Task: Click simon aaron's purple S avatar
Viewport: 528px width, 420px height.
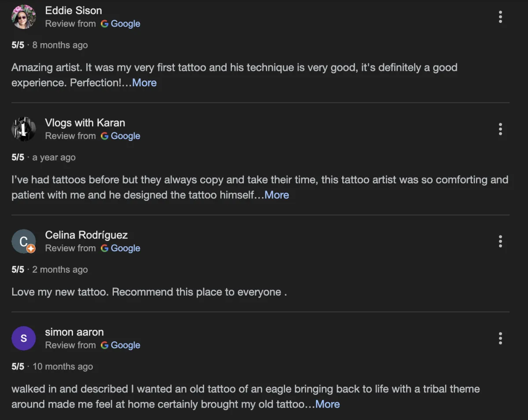Action: pyautogui.click(x=23, y=339)
